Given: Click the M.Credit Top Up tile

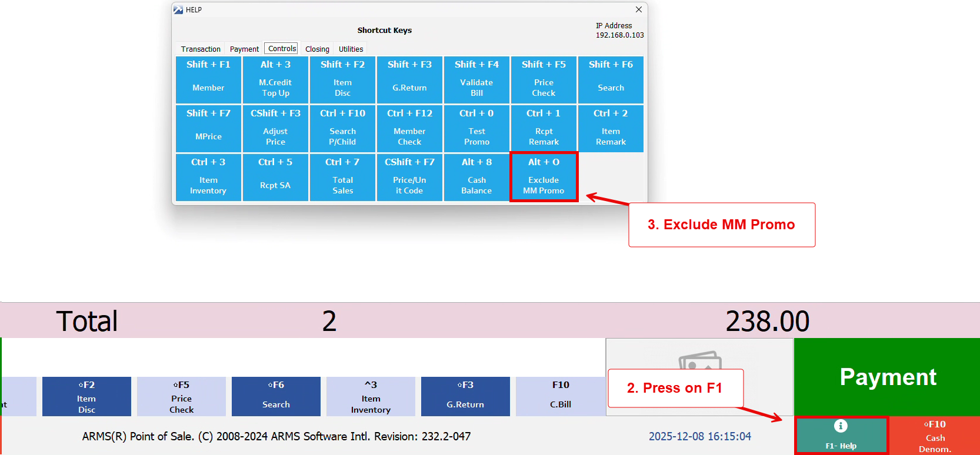Looking at the screenshot, I should pos(275,79).
